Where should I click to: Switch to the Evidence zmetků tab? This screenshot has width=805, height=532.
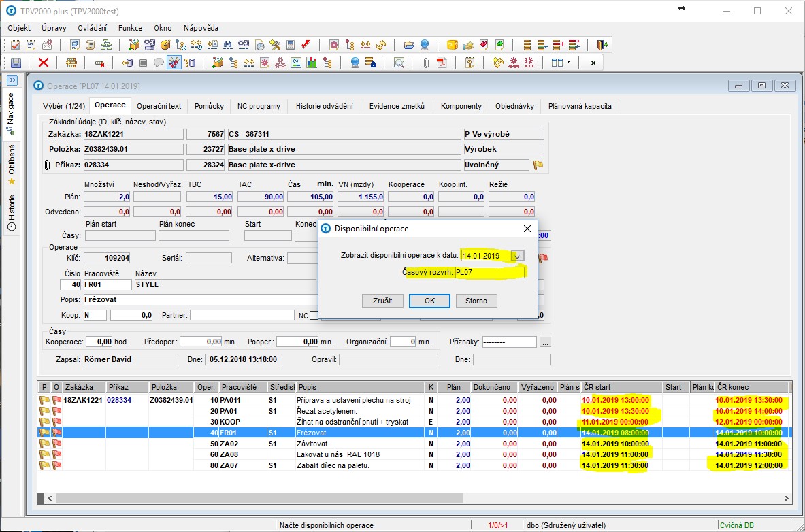(397, 106)
